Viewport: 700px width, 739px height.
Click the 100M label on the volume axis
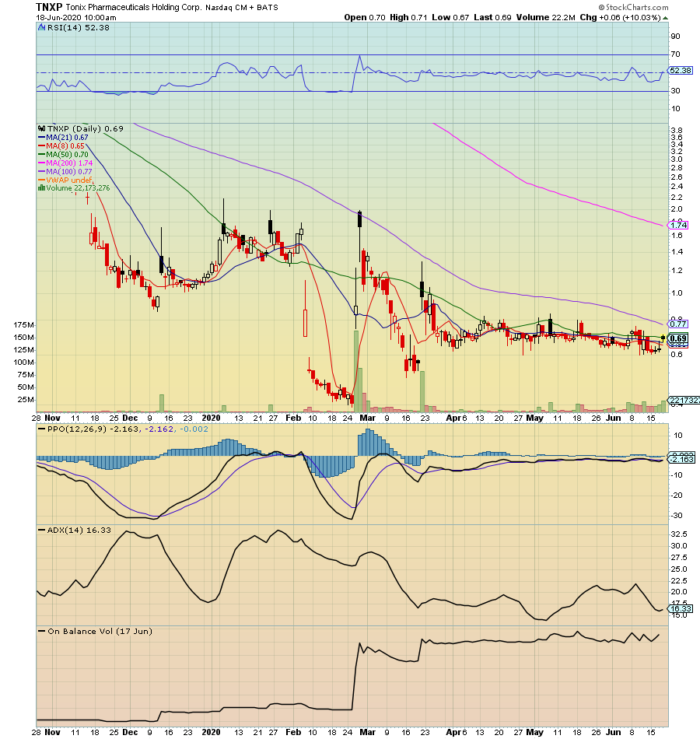pyautogui.click(x=23, y=362)
